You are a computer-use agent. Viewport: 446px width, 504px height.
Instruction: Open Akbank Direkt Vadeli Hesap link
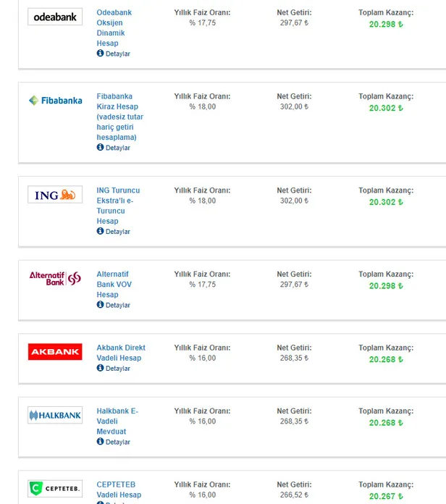pyautogui.click(x=120, y=353)
